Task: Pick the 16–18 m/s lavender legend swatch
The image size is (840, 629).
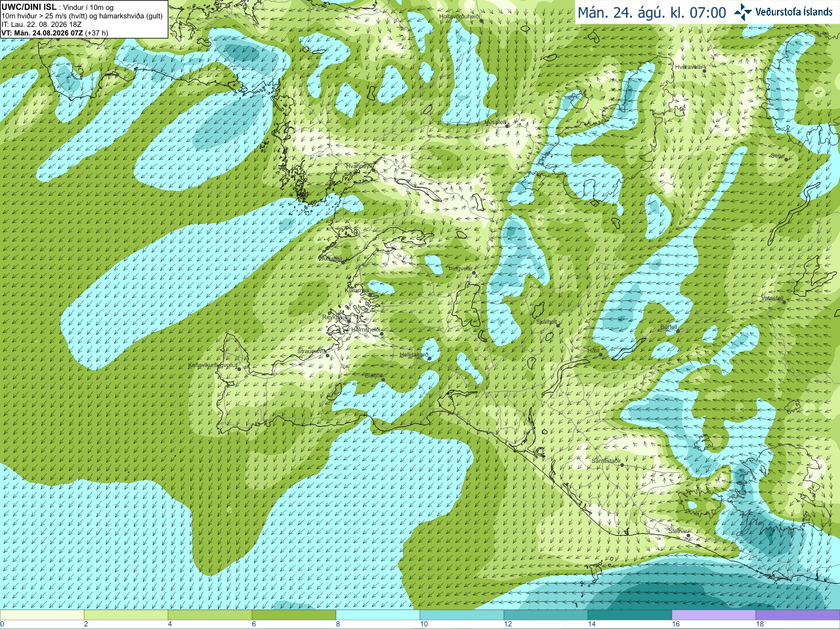Action: [714, 615]
